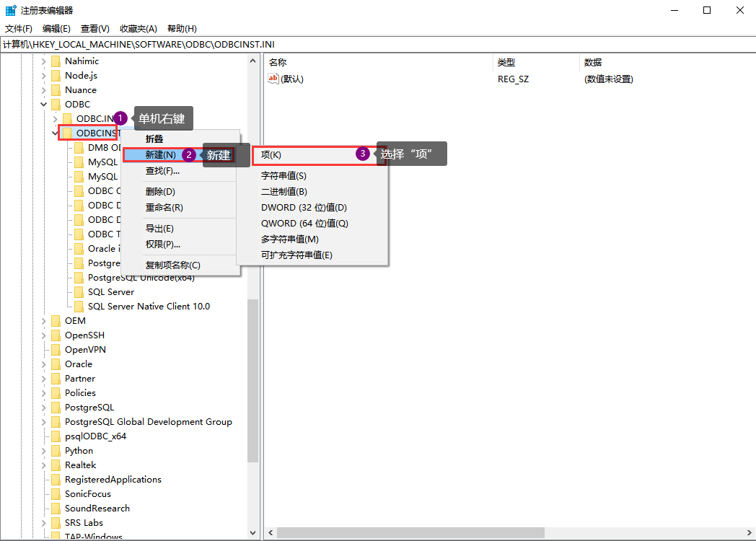Select 重命名(R) in the context menu
The image size is (756, 541).
(x=180, y=208)
